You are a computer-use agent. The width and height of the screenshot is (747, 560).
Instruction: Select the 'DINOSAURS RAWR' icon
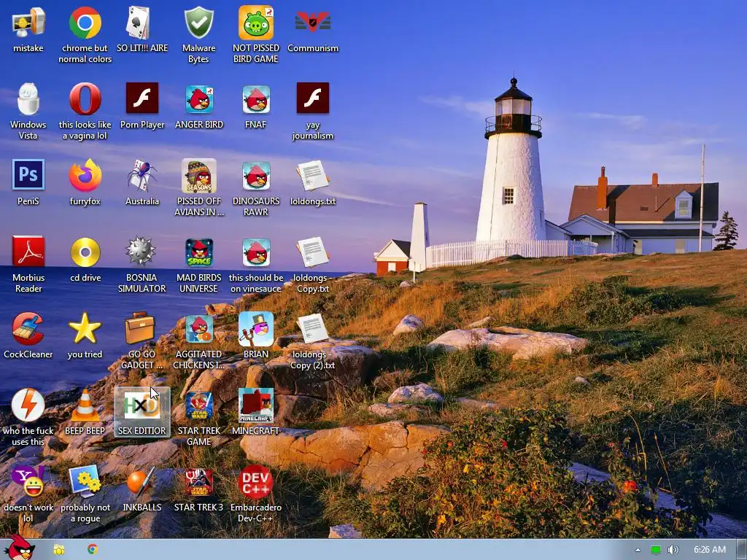click(x=256, y=176)
